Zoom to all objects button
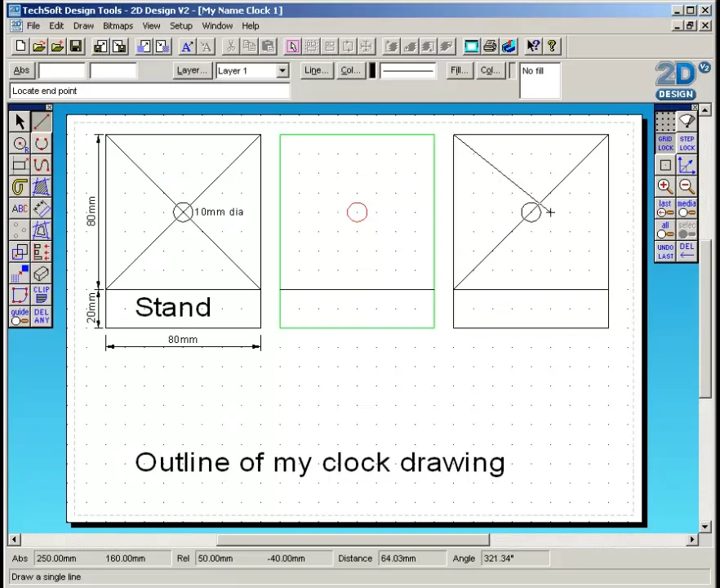The height and width of the screenshot is (588, 720). 664,229
